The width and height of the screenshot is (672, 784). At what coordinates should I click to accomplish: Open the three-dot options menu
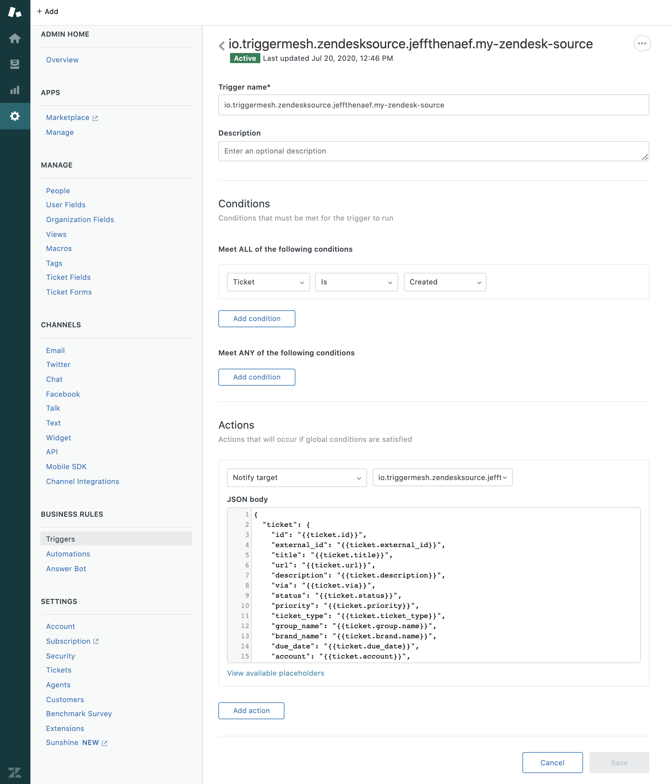tap(642, 43)
